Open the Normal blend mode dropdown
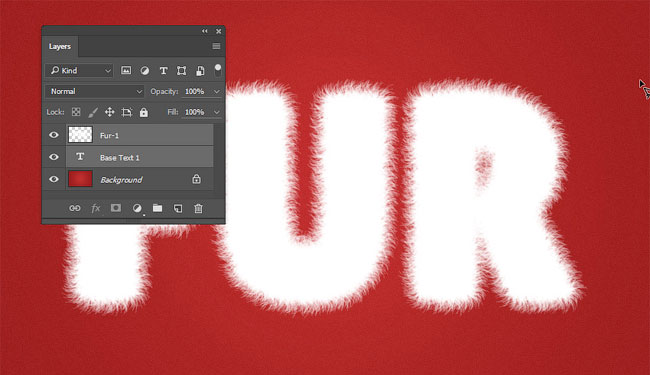This screenshot has width=650, height=375. pyautogui.click(x=95, y=91)
